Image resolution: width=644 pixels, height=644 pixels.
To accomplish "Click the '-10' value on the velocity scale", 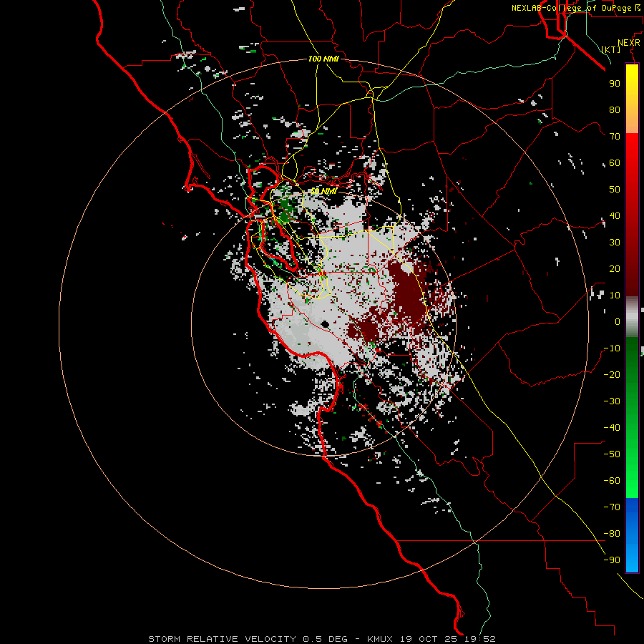I will 612,348.
